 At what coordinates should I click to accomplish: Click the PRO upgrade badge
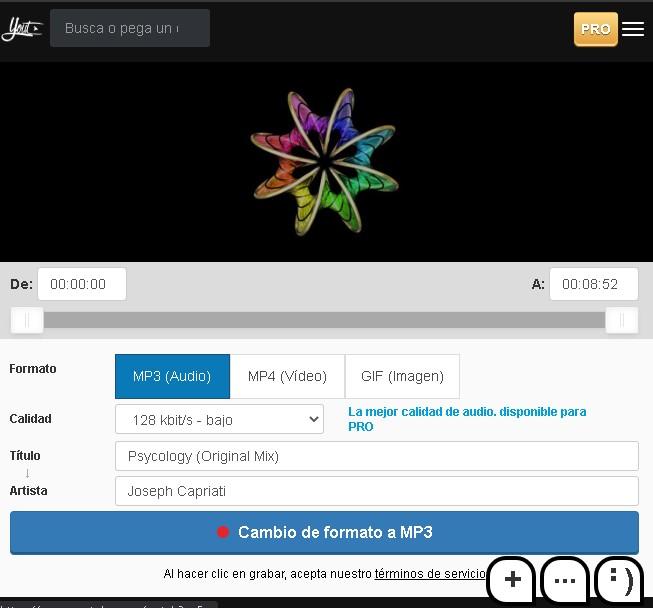(595, 29)
